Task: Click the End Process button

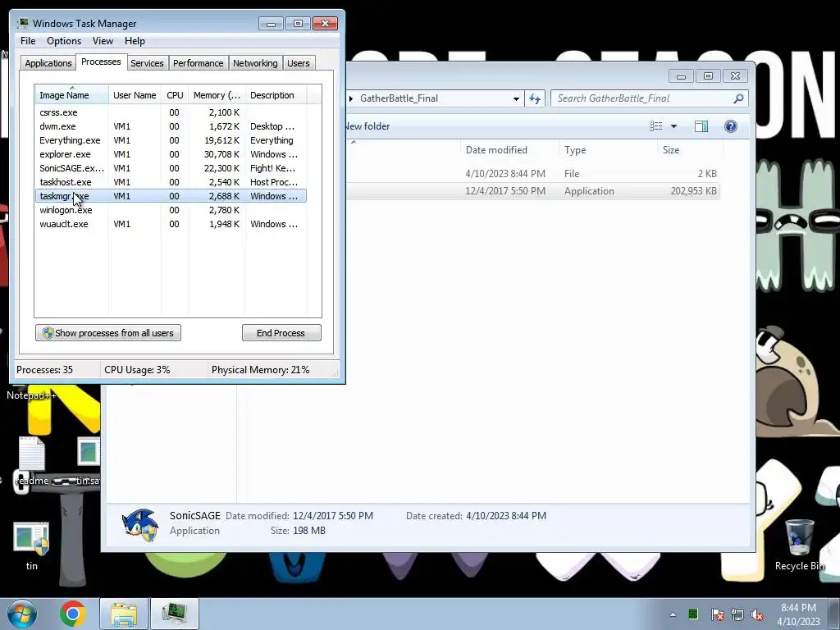Action: [x=281, y=333]
